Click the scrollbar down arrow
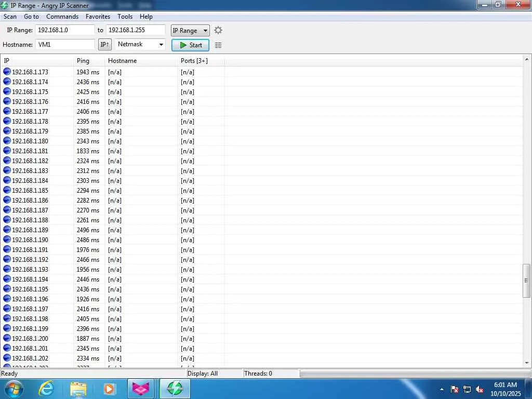This screenshot has height=399, width=532. click(x=527, y=363)
